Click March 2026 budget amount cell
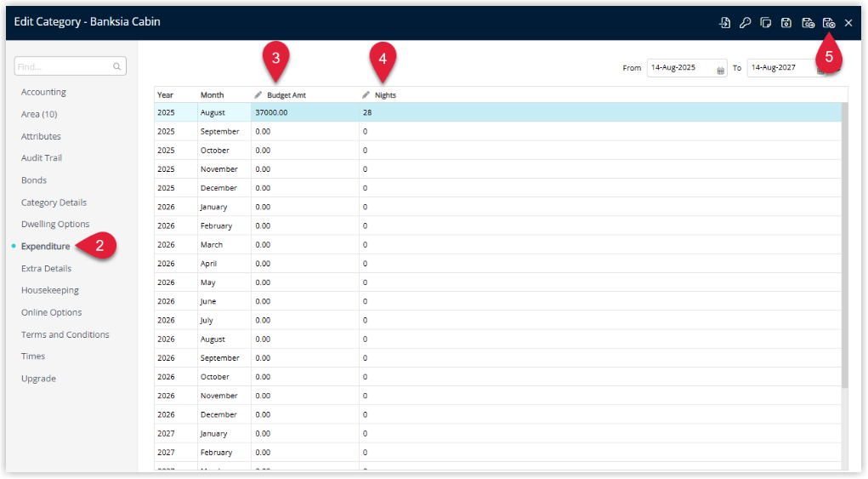The width and height of the screenshot is (868, 479). 305,244
